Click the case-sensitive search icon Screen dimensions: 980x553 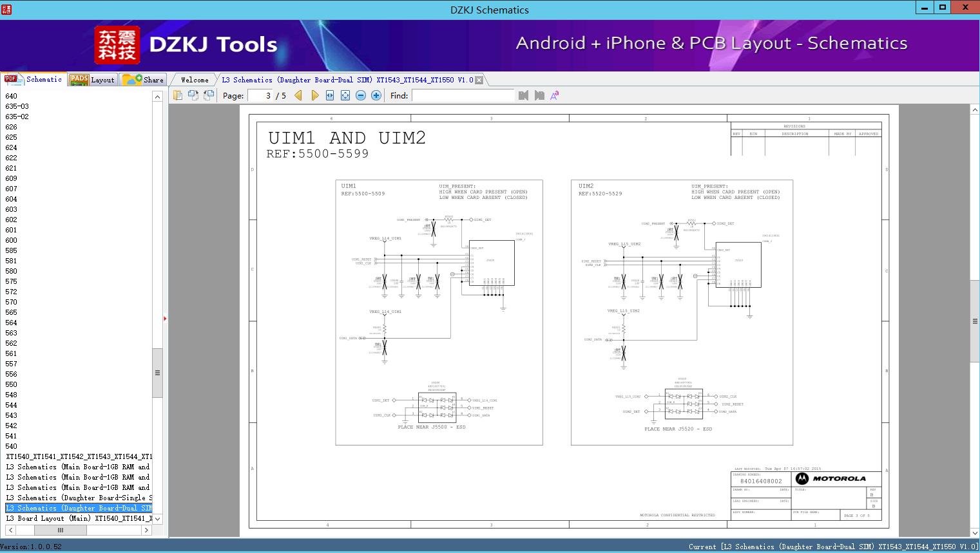[554, 95]
